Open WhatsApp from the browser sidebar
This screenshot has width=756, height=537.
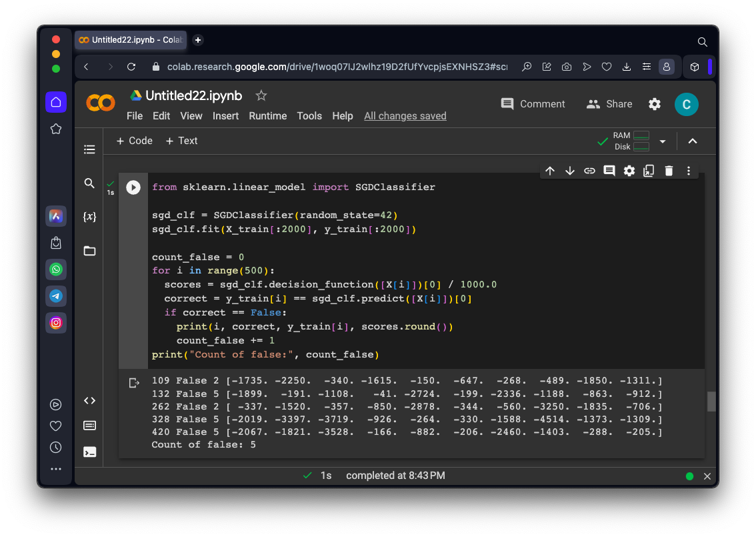click(x=56, y=270)
